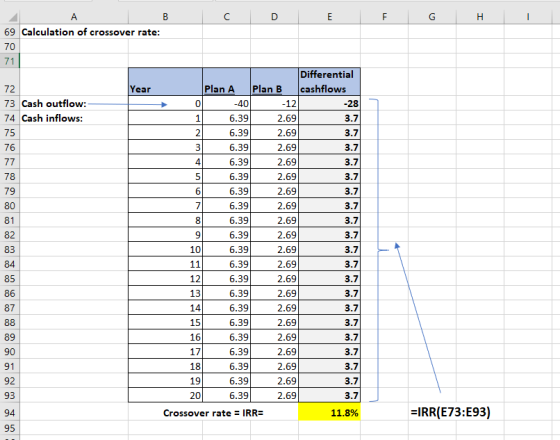The image size is (560, 440).
Task: Select column I header
Action: pos(528,17)
